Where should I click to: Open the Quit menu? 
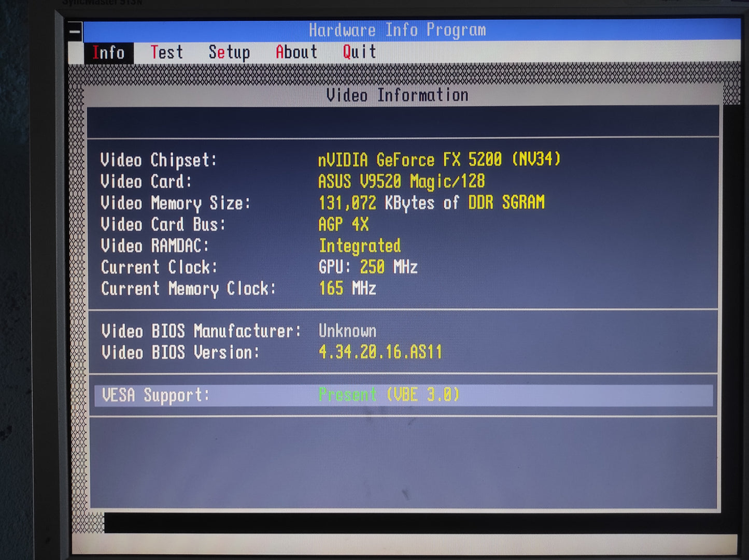(359, 52)
